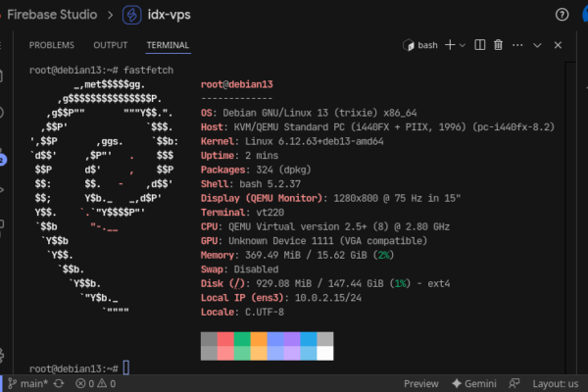
Task: Open the terminal more actions ellipsis
Action: point(517,45)
